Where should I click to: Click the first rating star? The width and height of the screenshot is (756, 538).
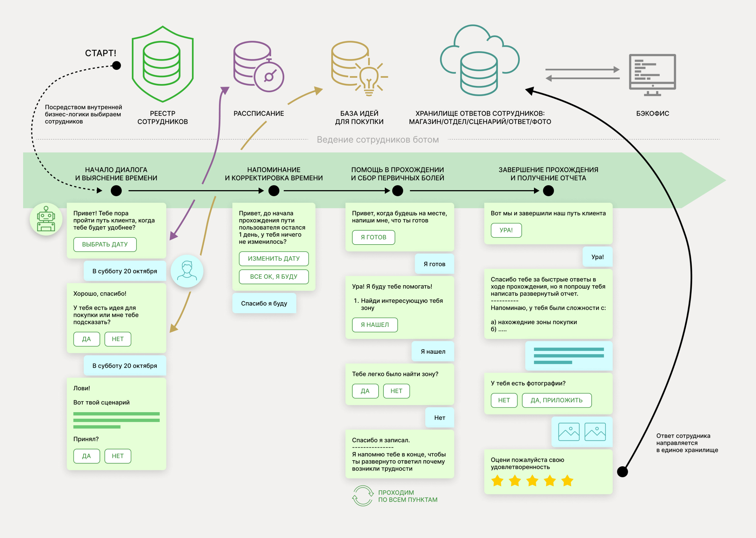497,480
